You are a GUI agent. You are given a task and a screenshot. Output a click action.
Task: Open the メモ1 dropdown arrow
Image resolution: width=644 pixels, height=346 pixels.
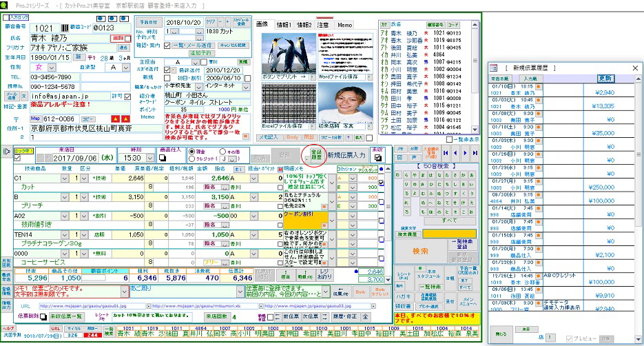[x=125, y=292]
